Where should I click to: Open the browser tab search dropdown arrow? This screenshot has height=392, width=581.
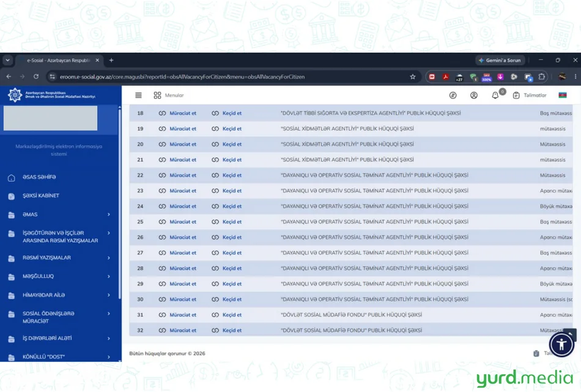7,60
